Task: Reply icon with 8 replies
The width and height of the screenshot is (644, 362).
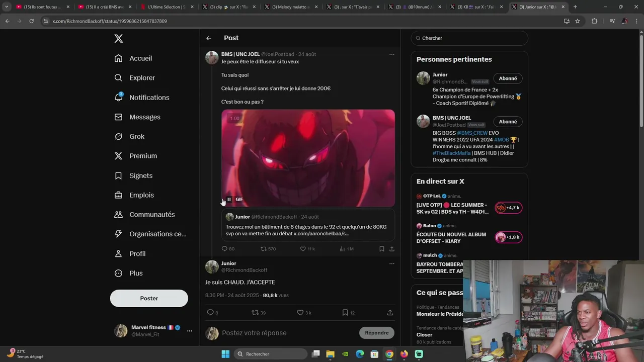Action: coord(212,313)
